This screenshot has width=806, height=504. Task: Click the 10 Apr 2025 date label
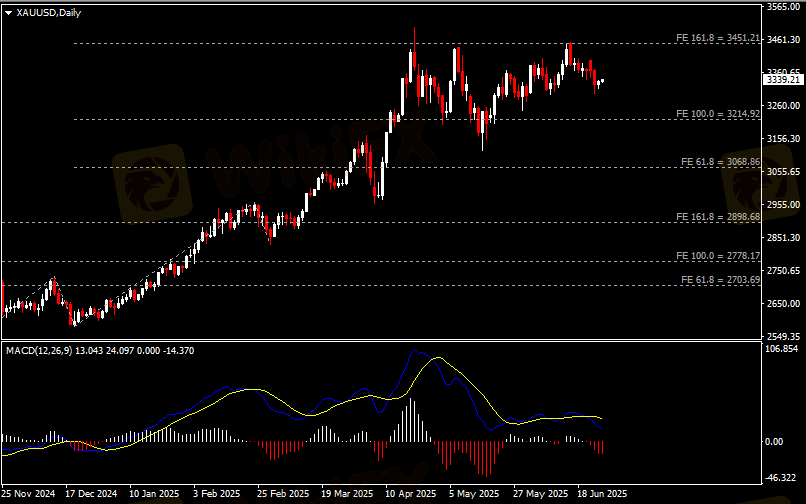pyautogui.click(x=411, y=494)
